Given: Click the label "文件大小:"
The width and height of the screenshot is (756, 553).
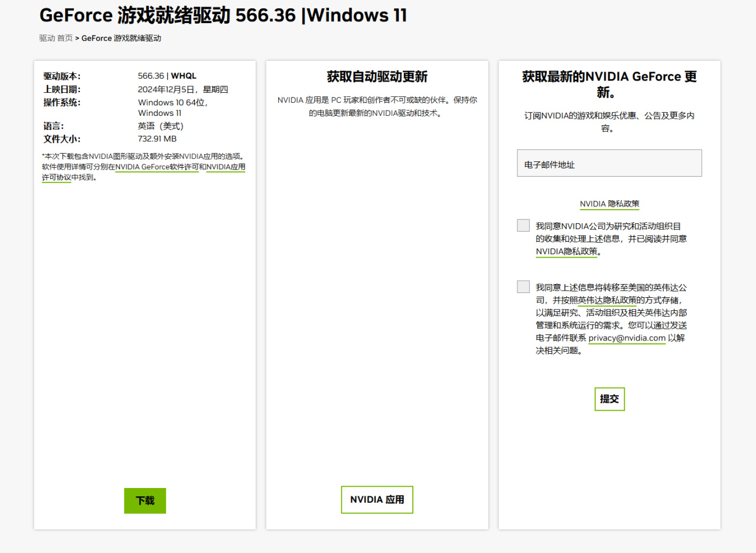Looking at the screenshot, I should pyautogui.click(x=62, y=139).
